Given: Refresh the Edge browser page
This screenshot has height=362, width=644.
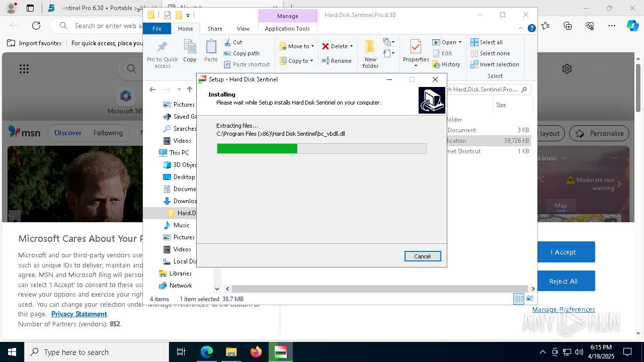Looking at the screenshot, I should (x=36, y=25).
